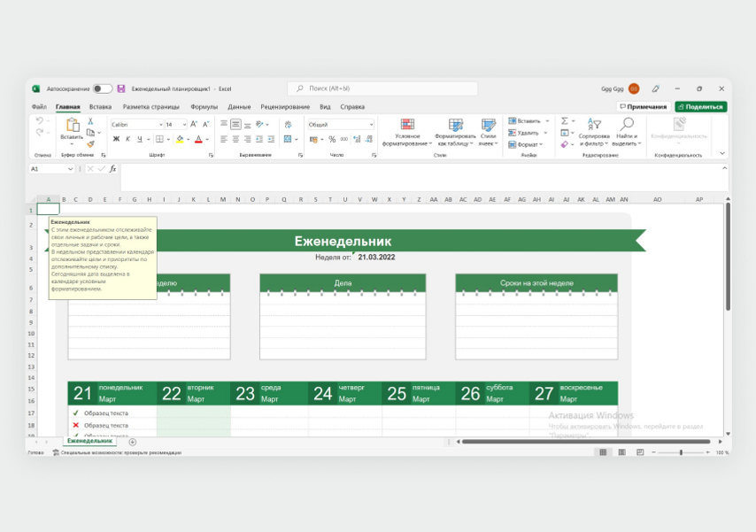This screenshot has width=756, height=532.
Task: Open the Стили ячеек gallery
Action: tap(489, 132)
